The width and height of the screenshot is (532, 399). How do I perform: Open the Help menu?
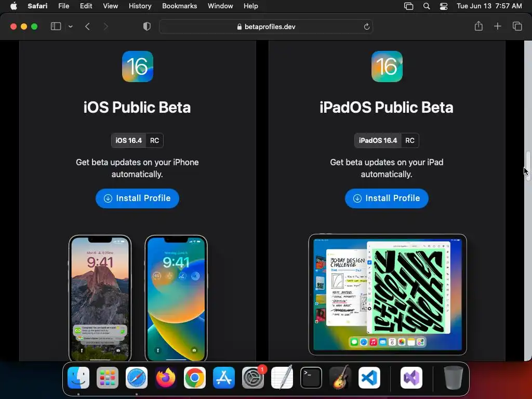[x=251, y=6]
